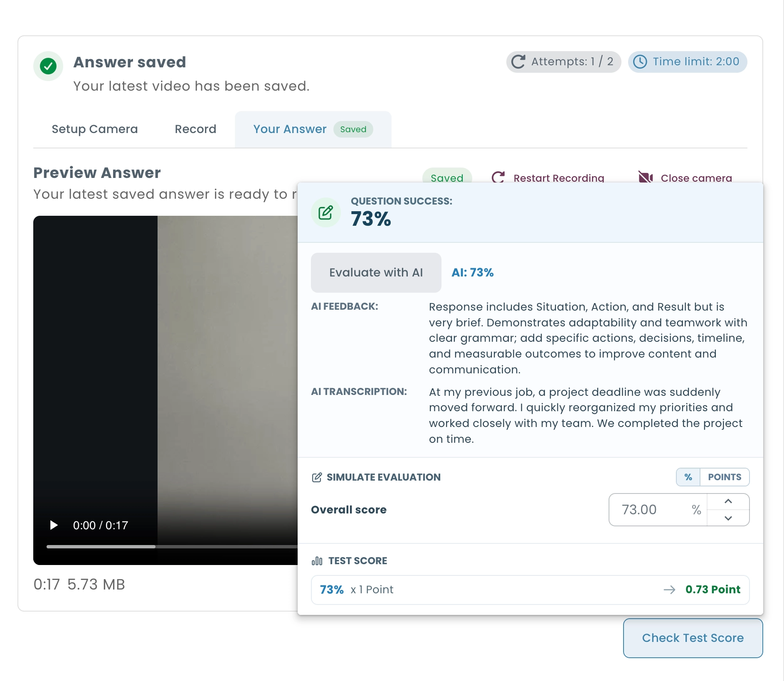The height and width of the screenshot is (681, 784).
Task: Click the AI FEEDBACK label
Action: tap(345, 306)
